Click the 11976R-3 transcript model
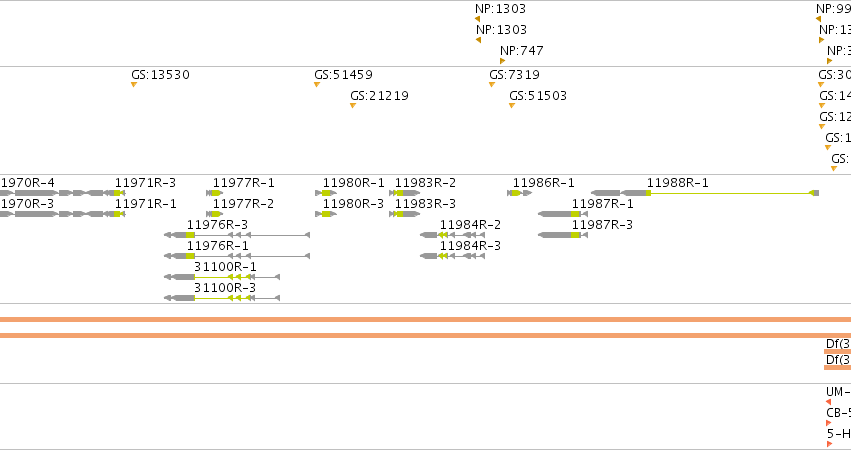This screenshot has height=450, width=851. click(x=237, y=236)
